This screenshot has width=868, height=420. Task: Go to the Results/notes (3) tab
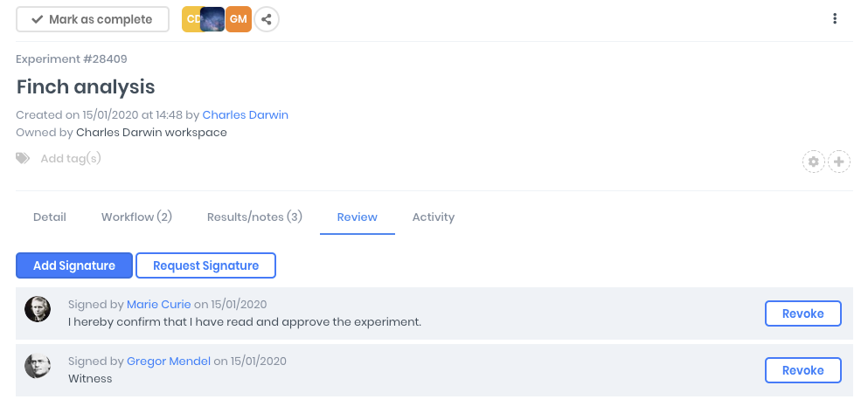click(x=254, y=217)
